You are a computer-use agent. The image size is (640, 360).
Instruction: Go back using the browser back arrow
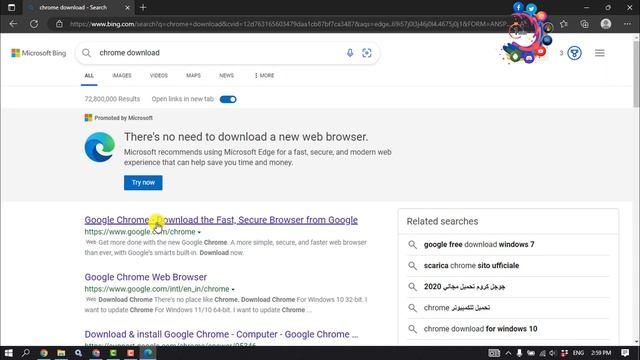(x=13, y=24)
